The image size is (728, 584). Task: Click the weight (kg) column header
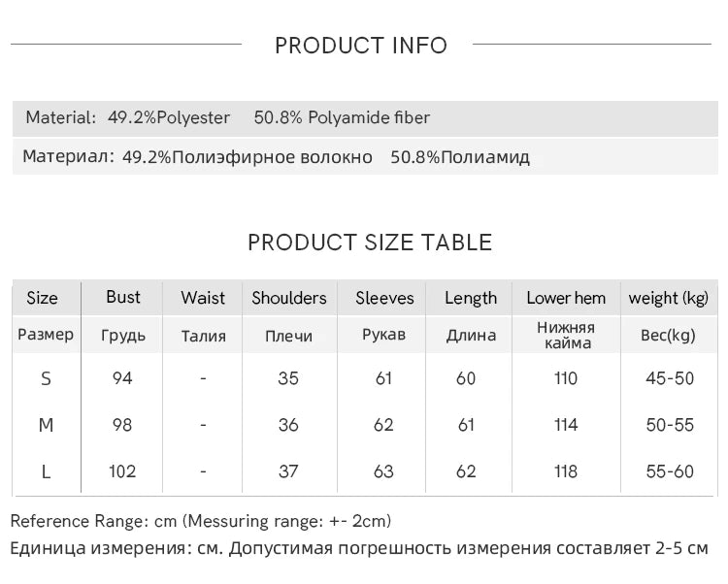pos(669,298)
